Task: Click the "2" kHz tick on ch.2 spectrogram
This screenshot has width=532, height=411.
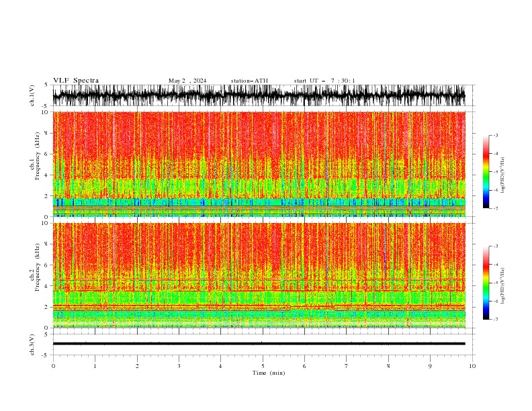Action: tap(46, 307)
